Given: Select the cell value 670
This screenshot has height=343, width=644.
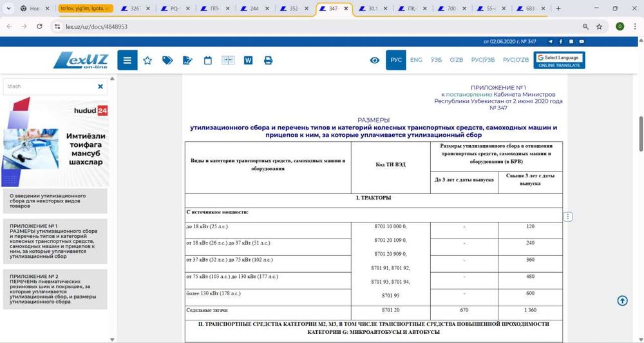Looking at the screenshot, I should tap(464, 309).
